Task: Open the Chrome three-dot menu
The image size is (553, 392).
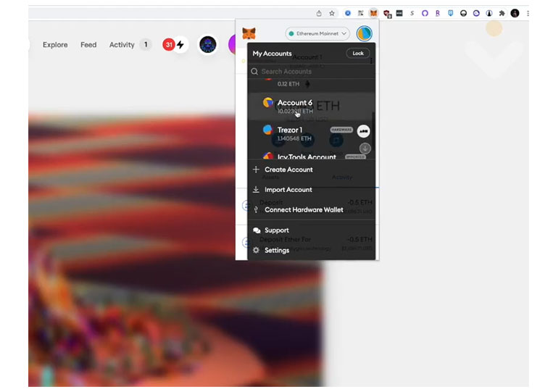Action: tap(528, 13)
